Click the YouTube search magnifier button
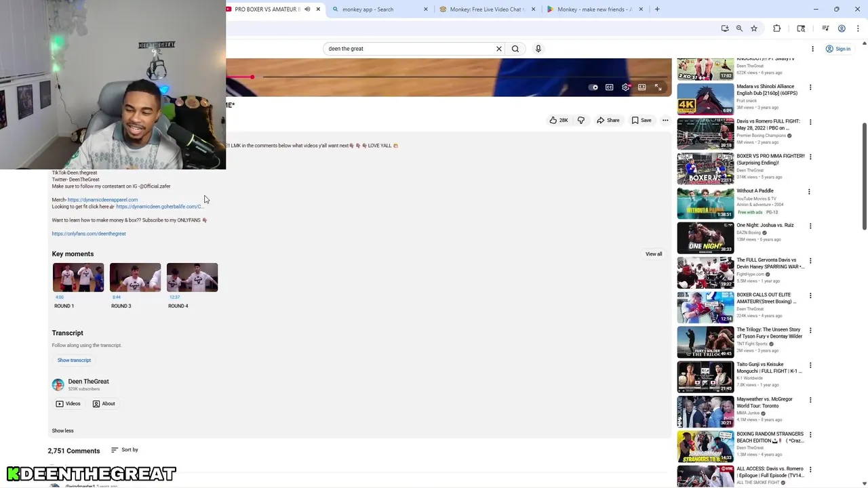The image size is (868, 488). [x=515, y=49]
